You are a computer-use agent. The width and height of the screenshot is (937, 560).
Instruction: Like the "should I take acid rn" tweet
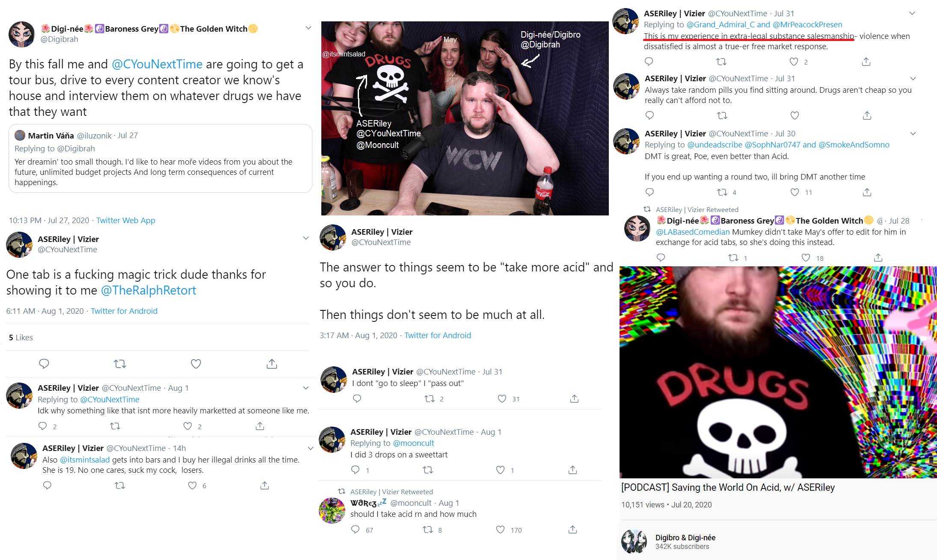tap(500, 530)
